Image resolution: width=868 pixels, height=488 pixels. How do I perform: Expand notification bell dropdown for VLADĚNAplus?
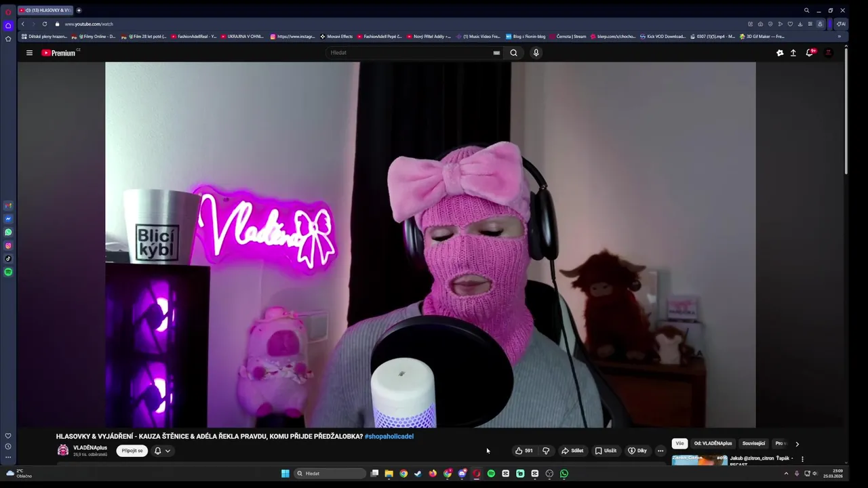click(x=162, y=451)
